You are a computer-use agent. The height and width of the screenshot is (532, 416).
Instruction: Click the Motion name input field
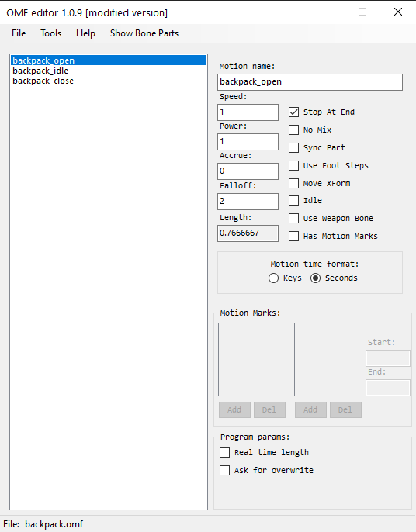(310, 82)
